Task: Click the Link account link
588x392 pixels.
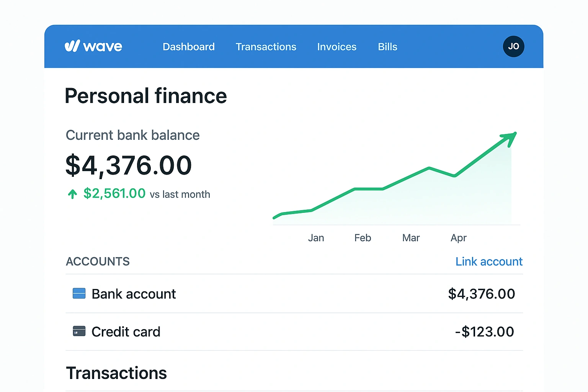Action: 489,261
